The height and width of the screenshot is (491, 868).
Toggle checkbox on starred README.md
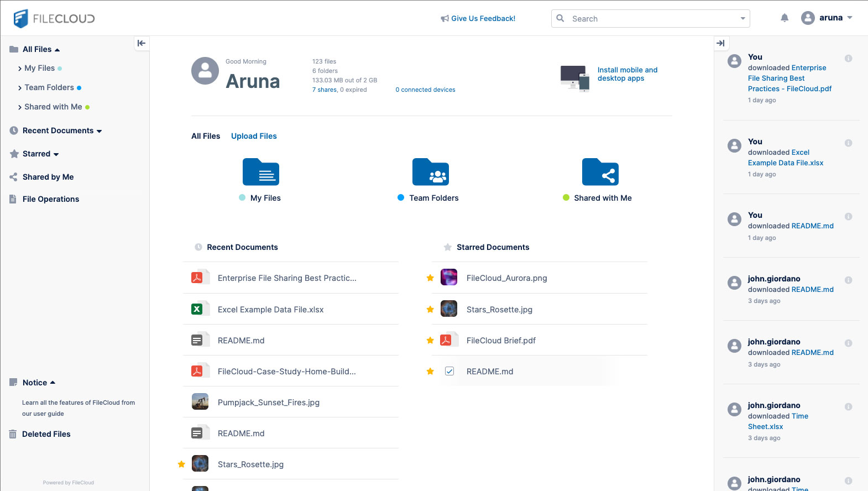tap(449, 371)
